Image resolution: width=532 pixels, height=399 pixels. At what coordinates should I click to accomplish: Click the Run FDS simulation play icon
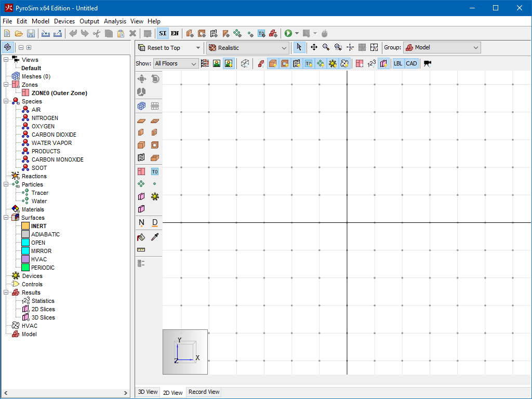coord(288,33)
